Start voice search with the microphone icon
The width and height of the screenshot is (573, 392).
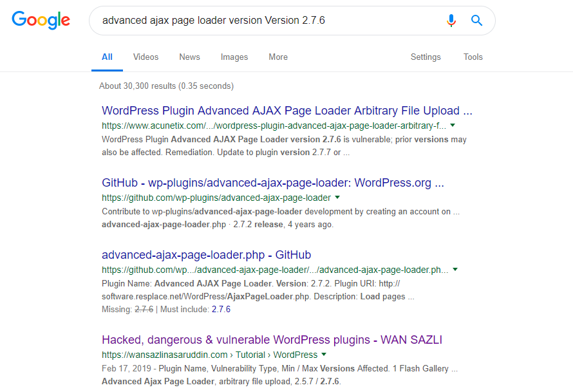click(x=451, y=21)
